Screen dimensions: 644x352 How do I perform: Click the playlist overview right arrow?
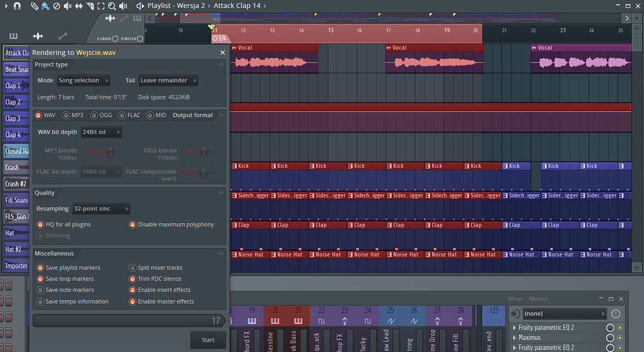[627, 18]
